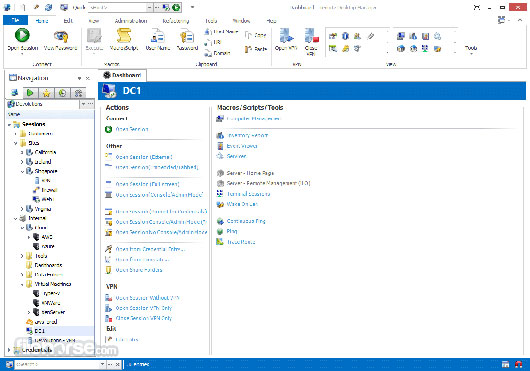The height and width of the screenshot is (371, 530).
Task: Click the Open Session action link
Action: pos(132,129)
